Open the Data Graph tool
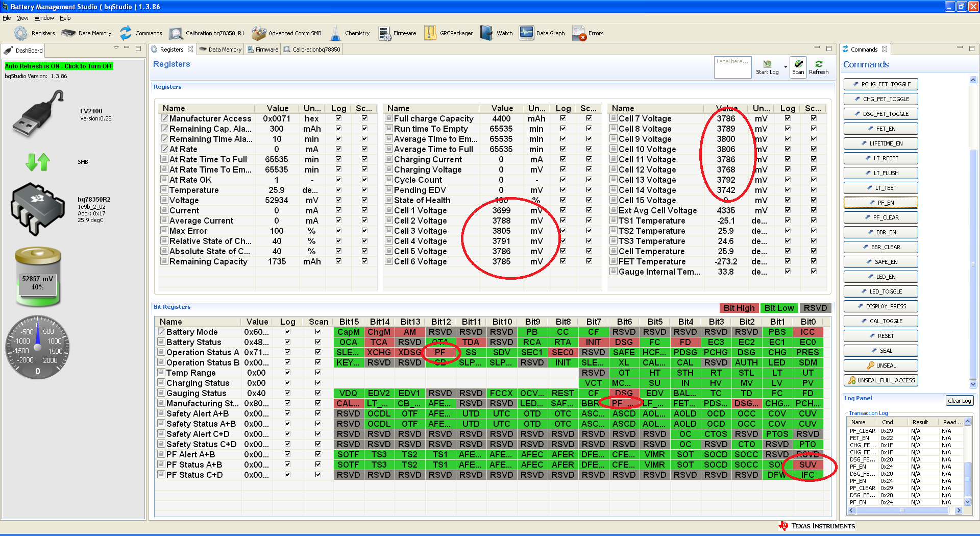The height and width of the screenshot is (536, 980). [542, 33]
